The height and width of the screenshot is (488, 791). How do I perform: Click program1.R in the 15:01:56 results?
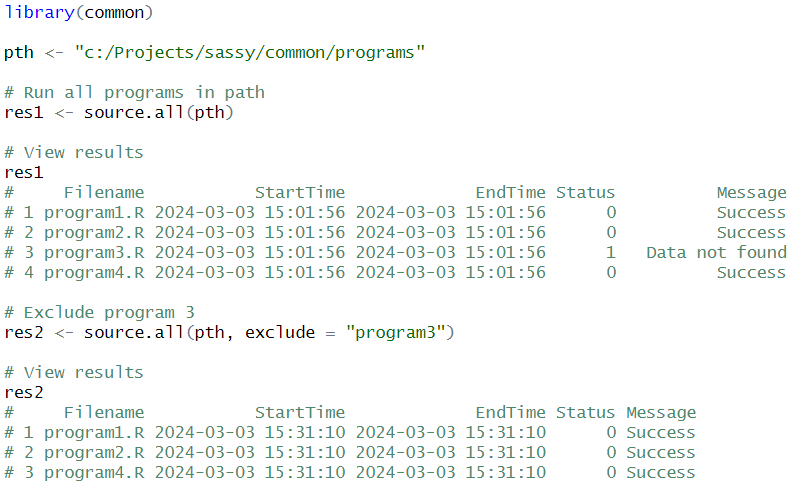pos(94,212)
